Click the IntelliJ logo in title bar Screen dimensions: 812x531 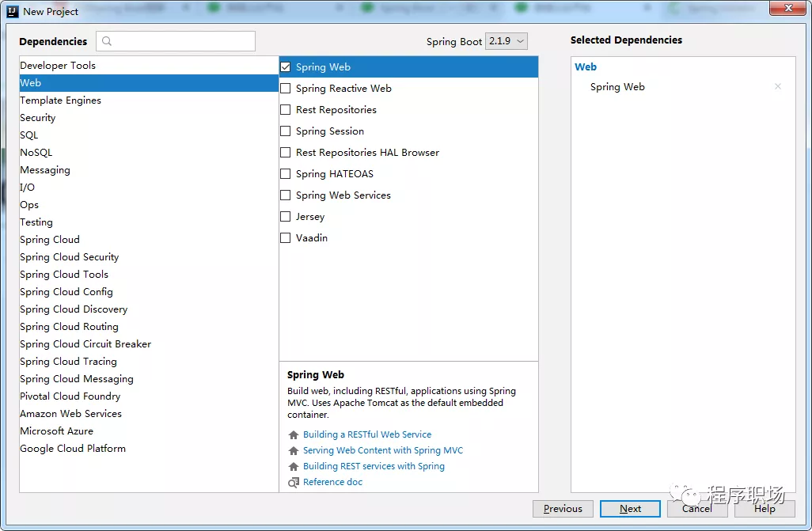(13, 11)
